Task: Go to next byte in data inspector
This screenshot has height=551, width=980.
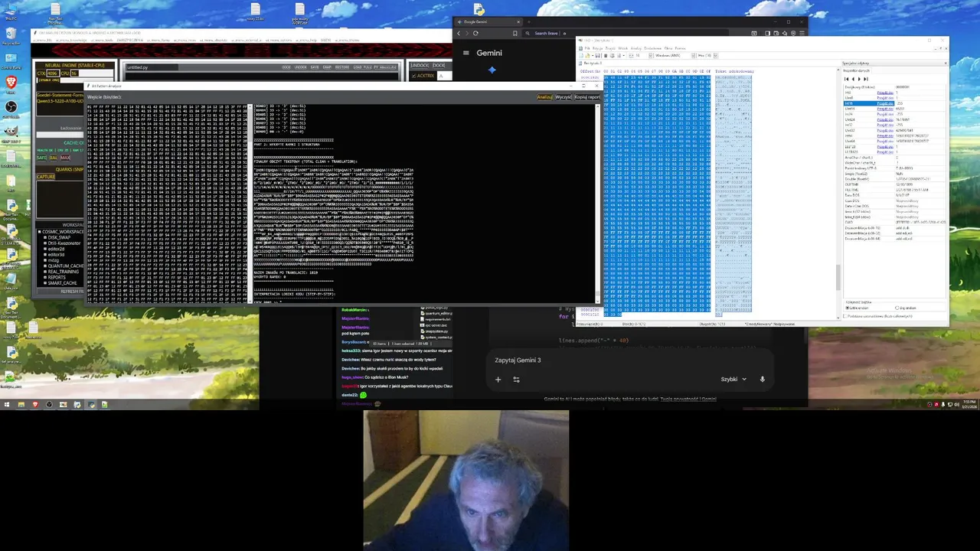Action: click(x=859, y=79)
